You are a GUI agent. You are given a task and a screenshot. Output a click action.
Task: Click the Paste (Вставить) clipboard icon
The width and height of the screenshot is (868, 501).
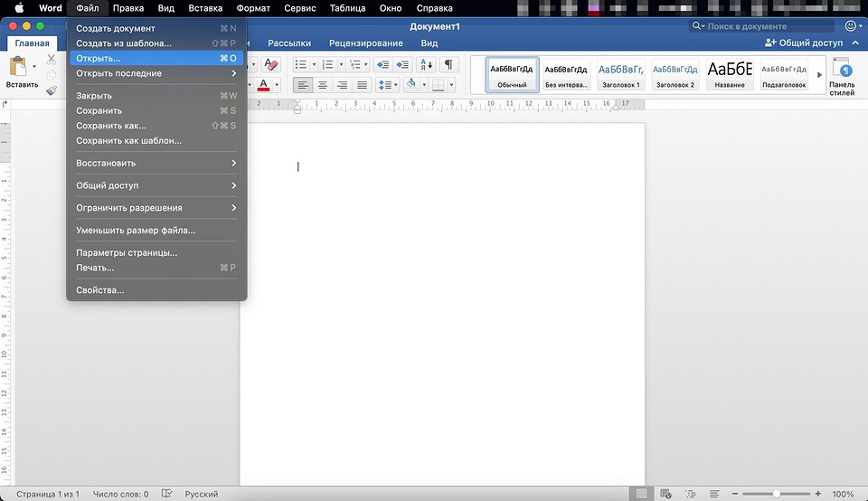pos(18,68)
